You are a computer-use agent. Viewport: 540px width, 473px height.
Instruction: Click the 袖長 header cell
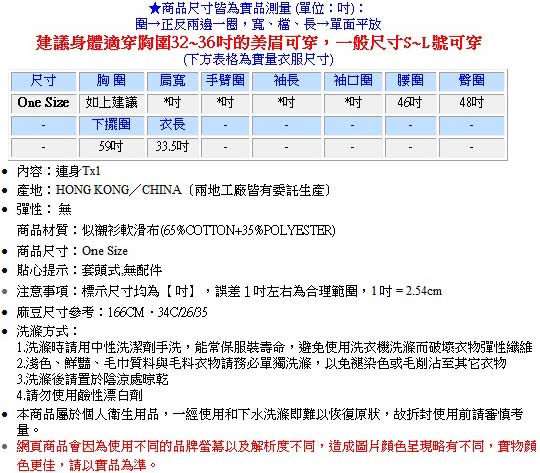coord(286,81)
